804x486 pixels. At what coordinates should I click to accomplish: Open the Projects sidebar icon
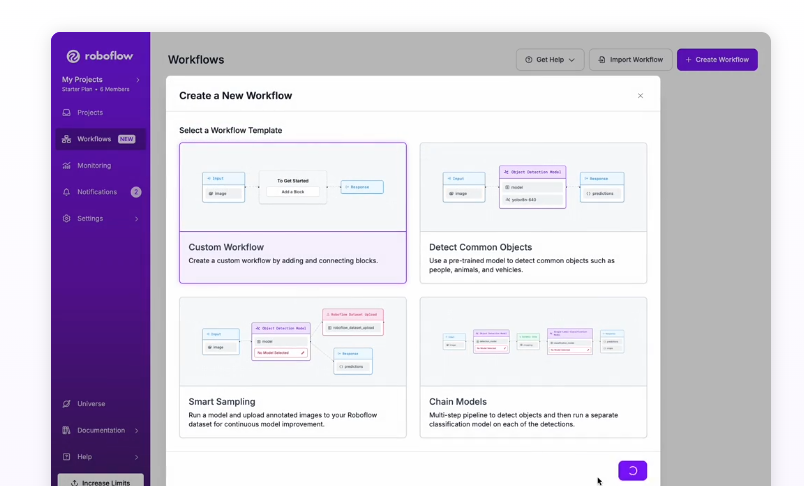click(66, 112)
